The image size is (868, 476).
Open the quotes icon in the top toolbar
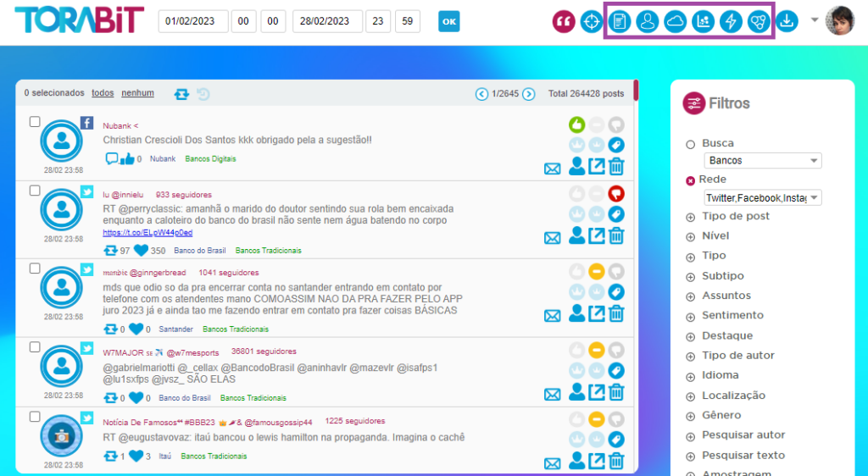pos(564,22)
